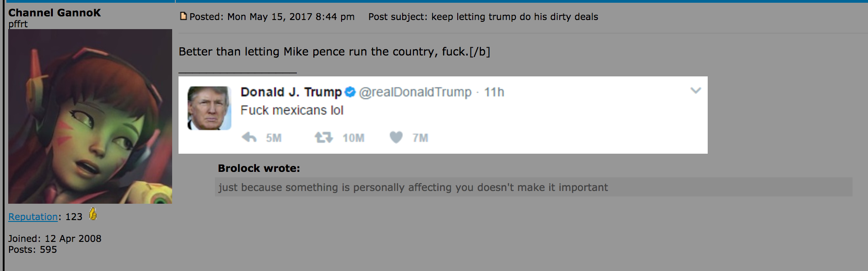This screenshot has height=271, width=868.
Task: Select the Brolock wrote quote header
Action: tap(259, 168)
